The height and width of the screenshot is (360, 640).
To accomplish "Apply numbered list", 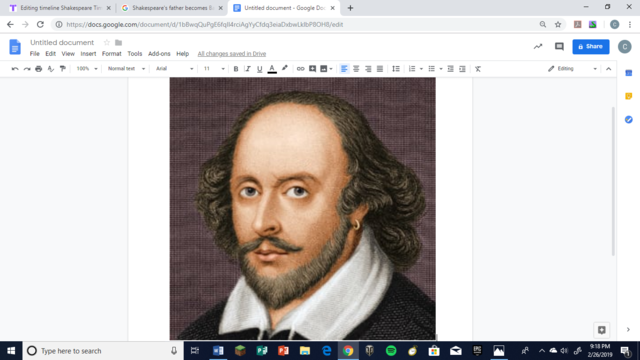I will pos(412,69).
